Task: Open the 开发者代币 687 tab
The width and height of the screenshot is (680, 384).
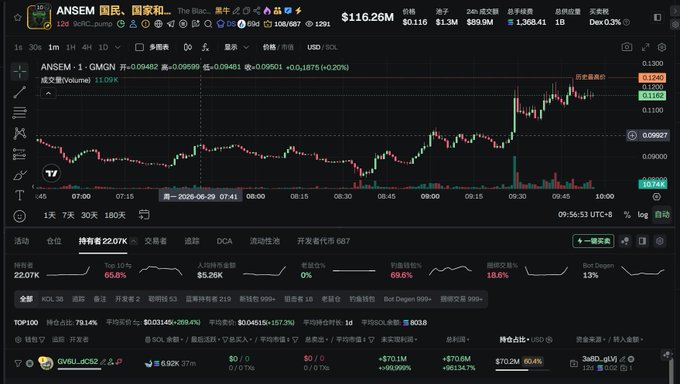Action: pyautogui.click(x=324, y=241)
